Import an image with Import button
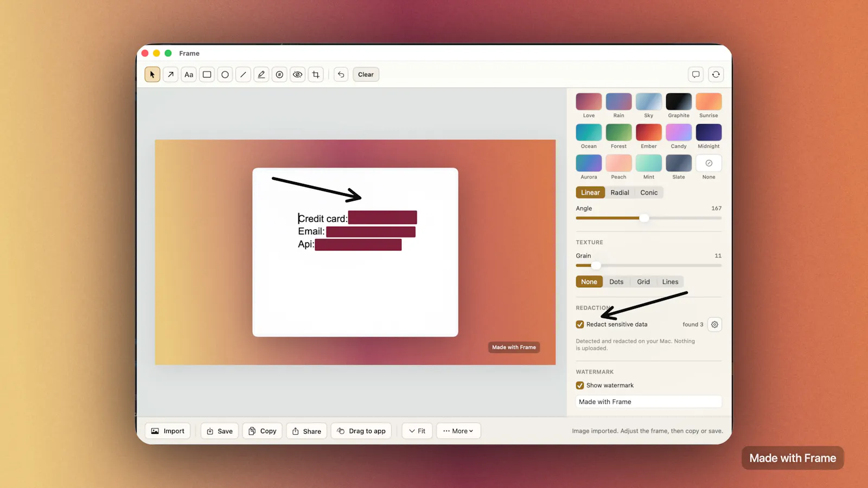 click(x=168, y=431)
